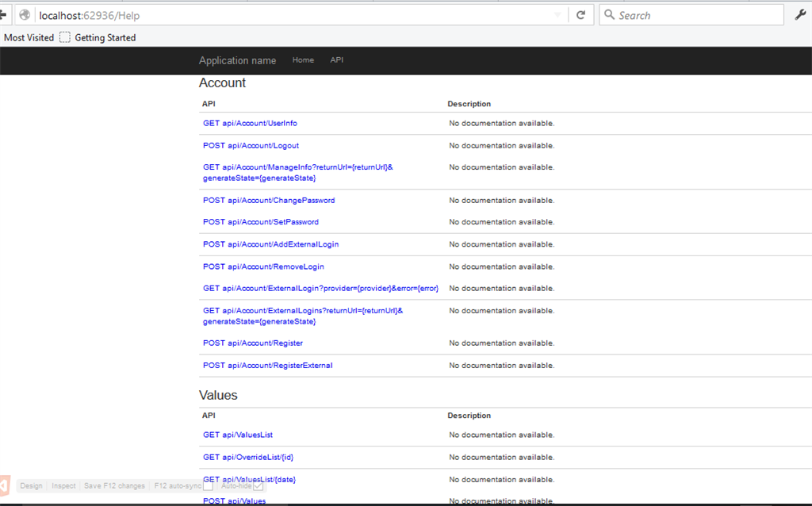
Task: Click the magnifier icon in the Search box
Action: (x=609, y=15)
